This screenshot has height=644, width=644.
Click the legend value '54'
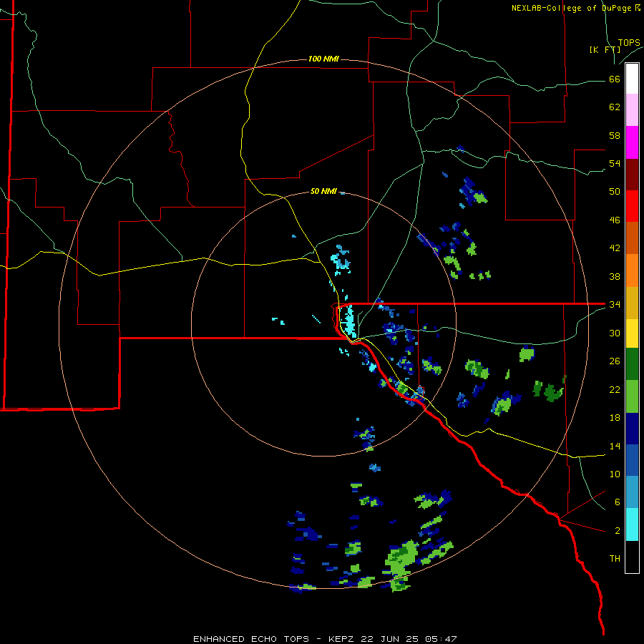tap(615, 163)
